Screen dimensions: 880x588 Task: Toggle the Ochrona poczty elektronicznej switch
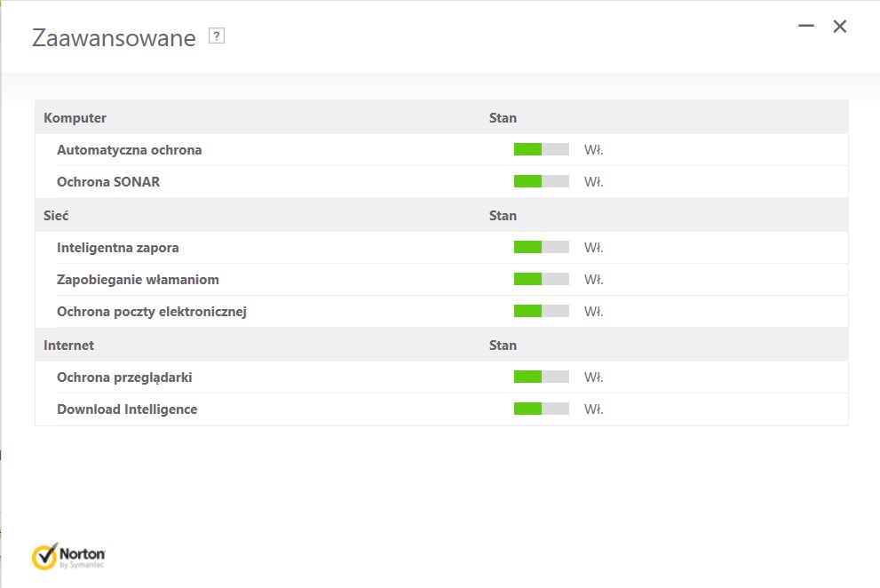(x=541, y=312)
